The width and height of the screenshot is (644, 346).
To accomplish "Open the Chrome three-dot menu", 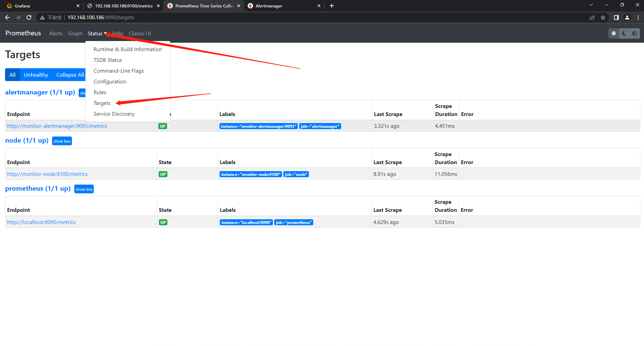I will point(638,17).
